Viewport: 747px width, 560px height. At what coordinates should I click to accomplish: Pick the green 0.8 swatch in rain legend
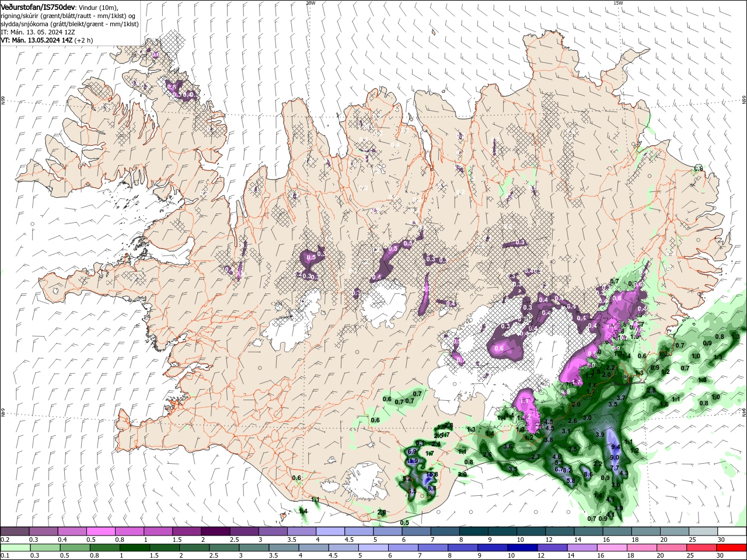click(104, 548)
